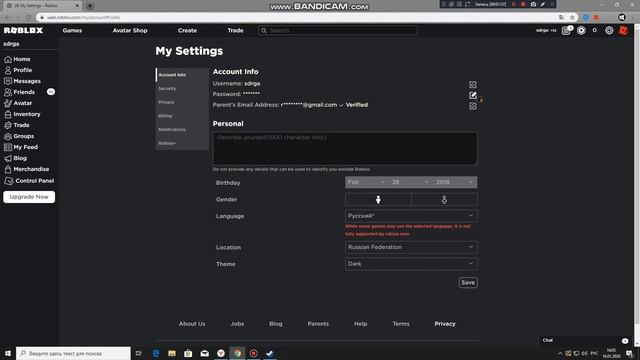Image resolution: width=640 pixels, height=360 pixels.
Task: Open the Help footer link
Action: pos(360,324)
